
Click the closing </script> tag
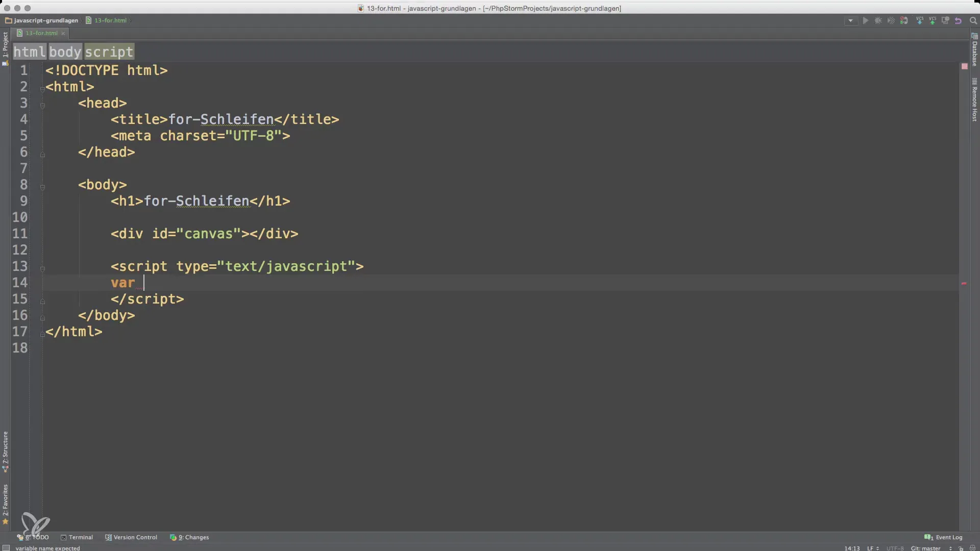point(148,299)
